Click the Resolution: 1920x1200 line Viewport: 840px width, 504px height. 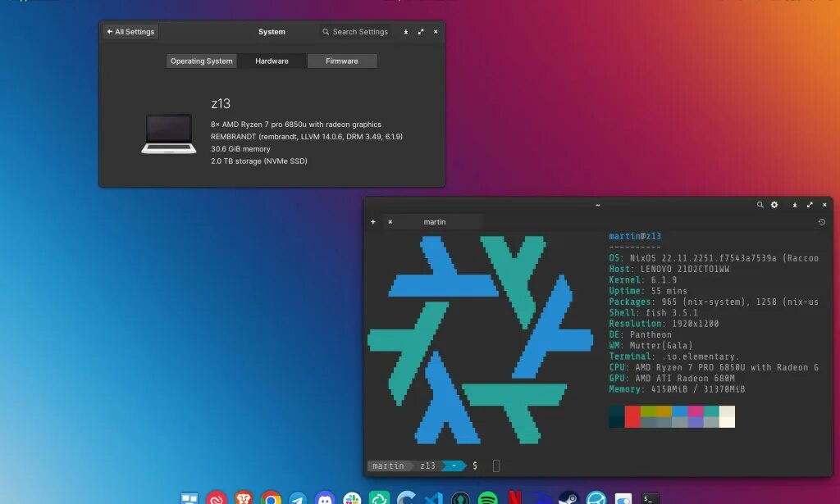(664, 323)
